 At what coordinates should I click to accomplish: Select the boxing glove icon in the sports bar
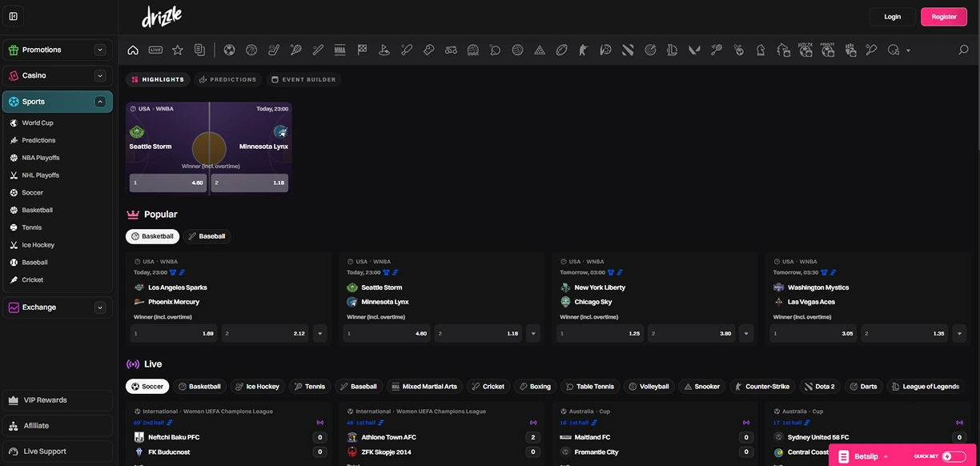[x=428, y=50]
